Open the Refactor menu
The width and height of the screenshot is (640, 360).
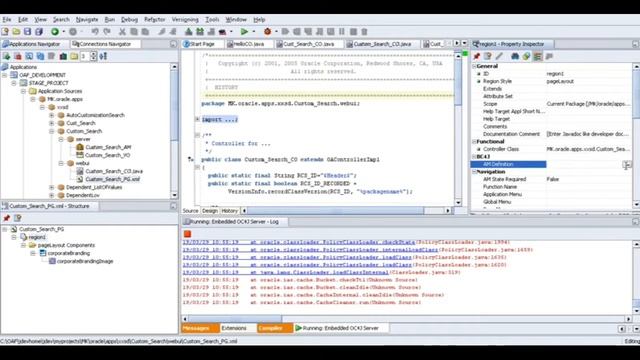[x=155, y=20]
